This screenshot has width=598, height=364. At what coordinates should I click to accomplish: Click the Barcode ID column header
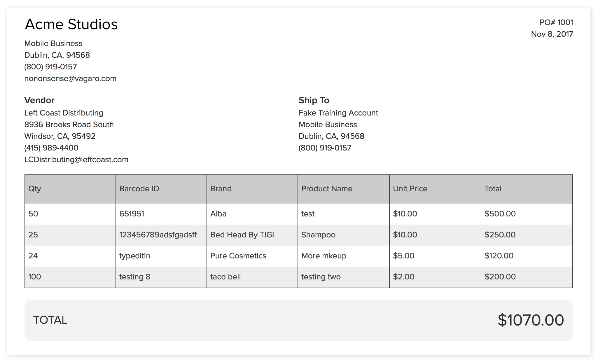tap(139, 189)
